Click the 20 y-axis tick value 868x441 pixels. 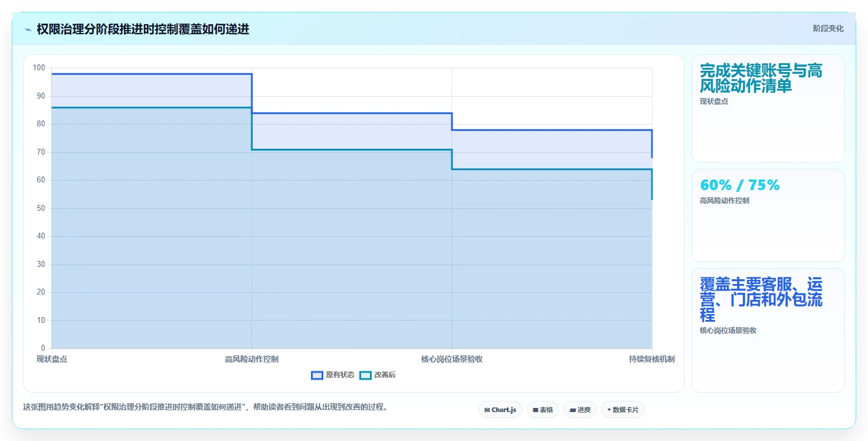coord(41,292)
